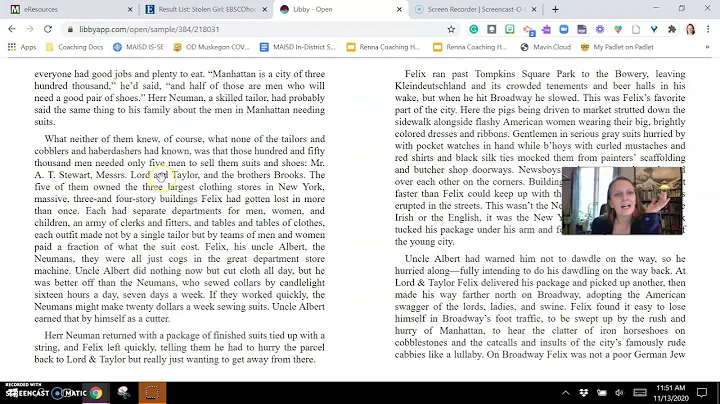Open the multicolor heart extension
Viewport: 720px width, 404px height.
click(x=618, y=29)
